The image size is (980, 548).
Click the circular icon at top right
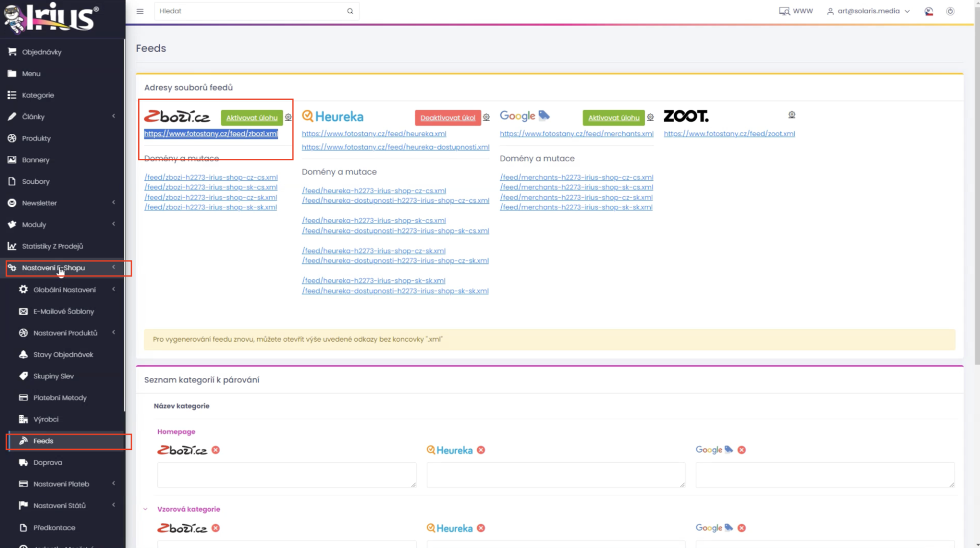click(x=950, y=11)
